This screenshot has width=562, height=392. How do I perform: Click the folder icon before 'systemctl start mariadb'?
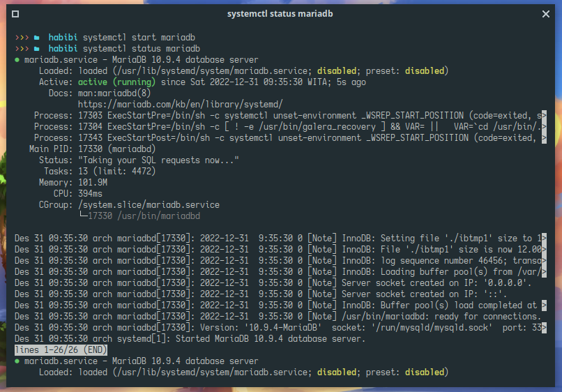36,38
